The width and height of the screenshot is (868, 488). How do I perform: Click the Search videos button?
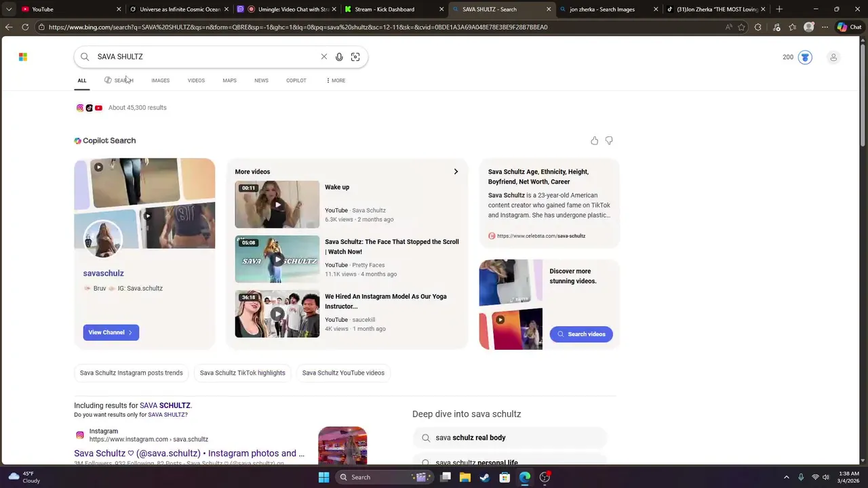pos(581,334)
